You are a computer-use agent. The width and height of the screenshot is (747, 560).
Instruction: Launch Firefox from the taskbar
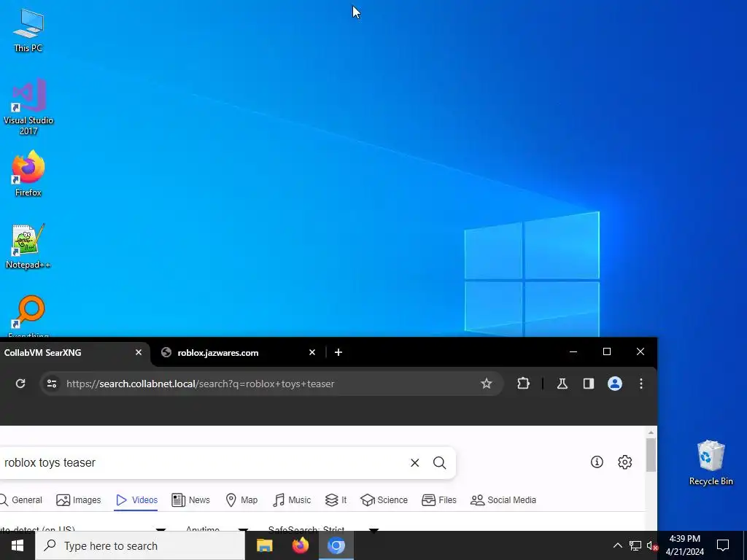tap(300, 545)
